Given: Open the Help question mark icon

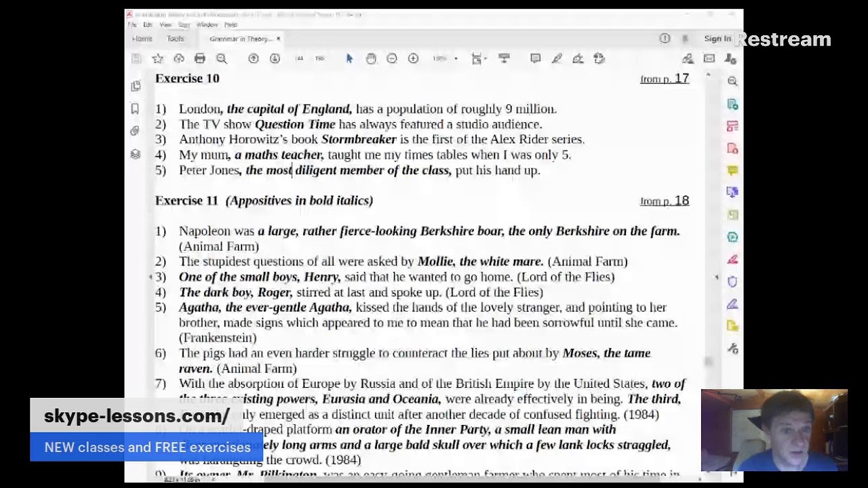Looking at the screenshot, I should (x=665, y=39).
